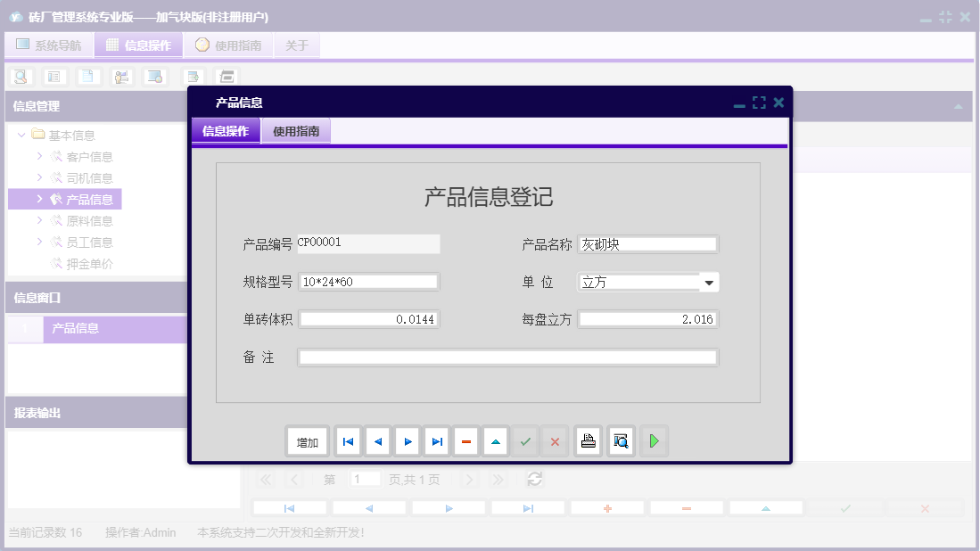Jump to the first record with the navigator
The image size is (980, 551).
point(348,440)
